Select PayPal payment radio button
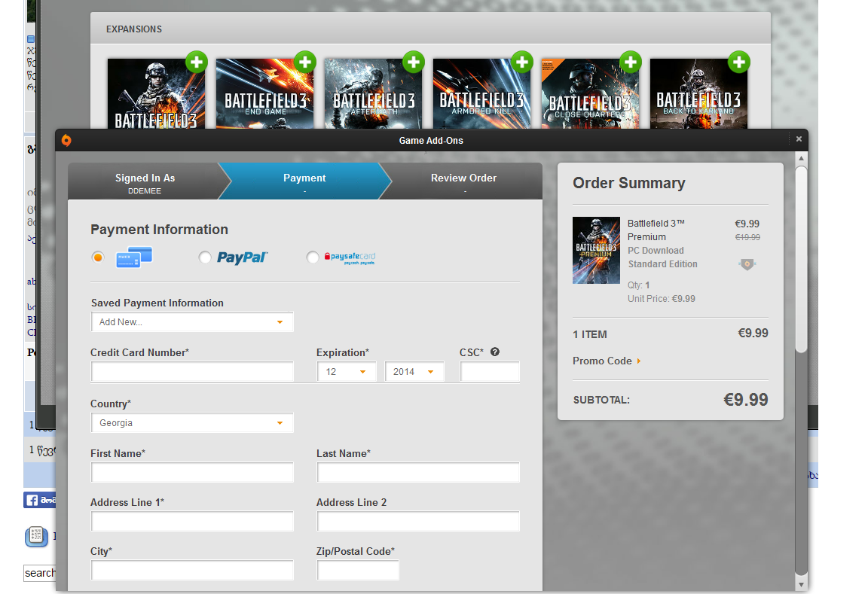This screenshot has width=868, height=594. coord(205,257)
